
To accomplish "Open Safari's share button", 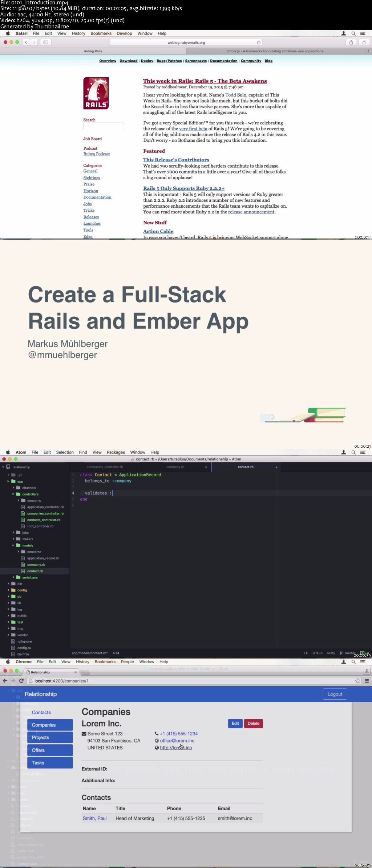I will coord(351,42).
